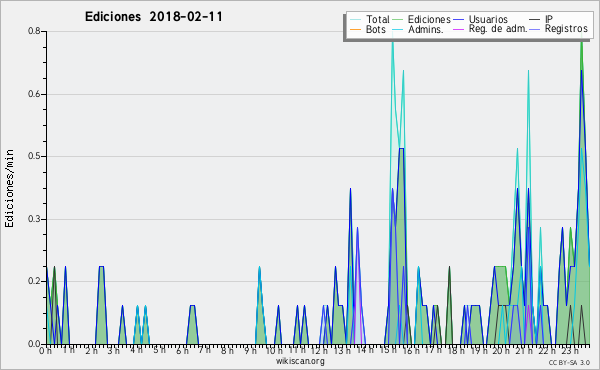Image resolution: width=600 pixels, height=370 pixels.
Task: Click the Admins. legend entry
Action: tap(418, 29)
